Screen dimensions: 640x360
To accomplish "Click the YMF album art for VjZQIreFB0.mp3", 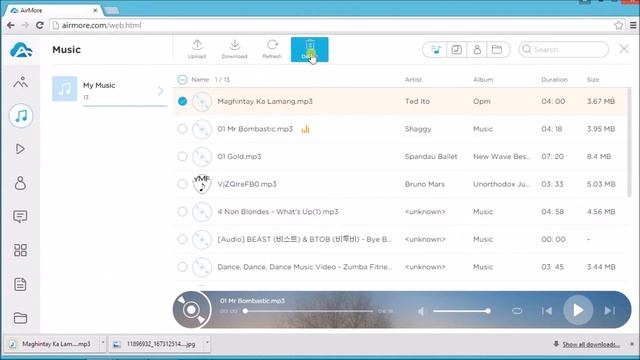I will 202,184.
